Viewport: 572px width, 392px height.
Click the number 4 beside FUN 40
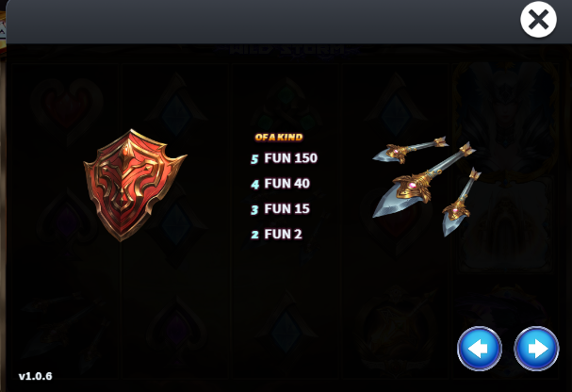coord(254,184)
